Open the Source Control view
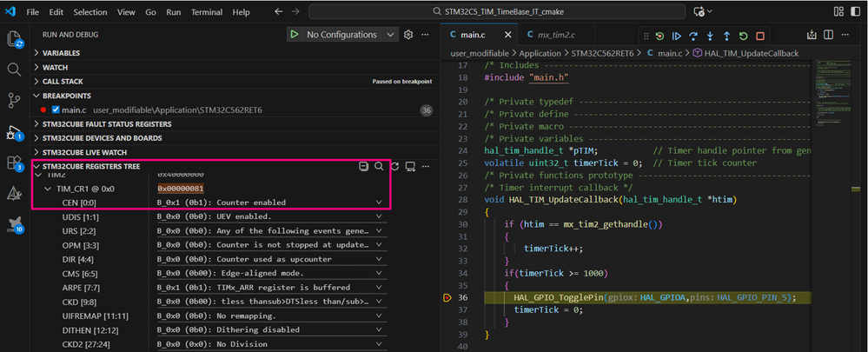868x352 pixels. click(14, 100)
